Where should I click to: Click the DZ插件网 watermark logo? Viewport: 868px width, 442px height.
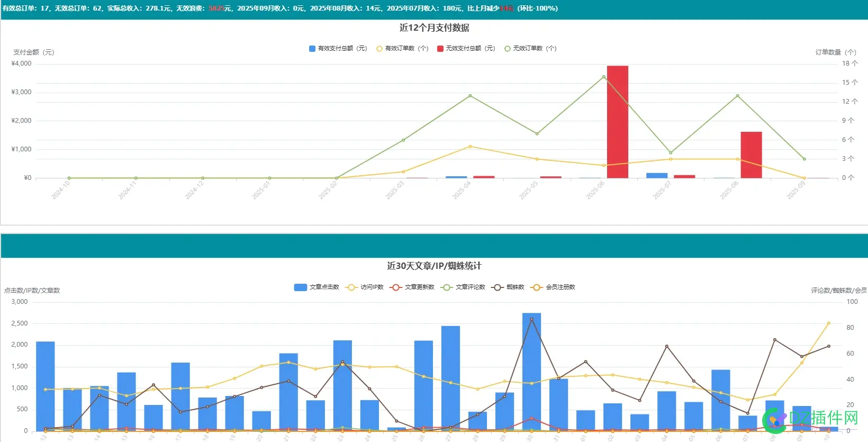[x=810, y=418]
